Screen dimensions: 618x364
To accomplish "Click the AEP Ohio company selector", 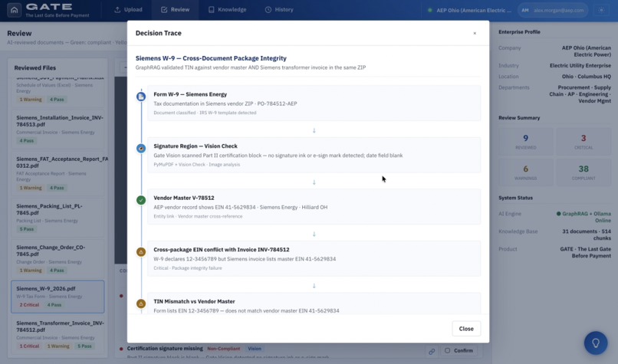I will (469, 10).
